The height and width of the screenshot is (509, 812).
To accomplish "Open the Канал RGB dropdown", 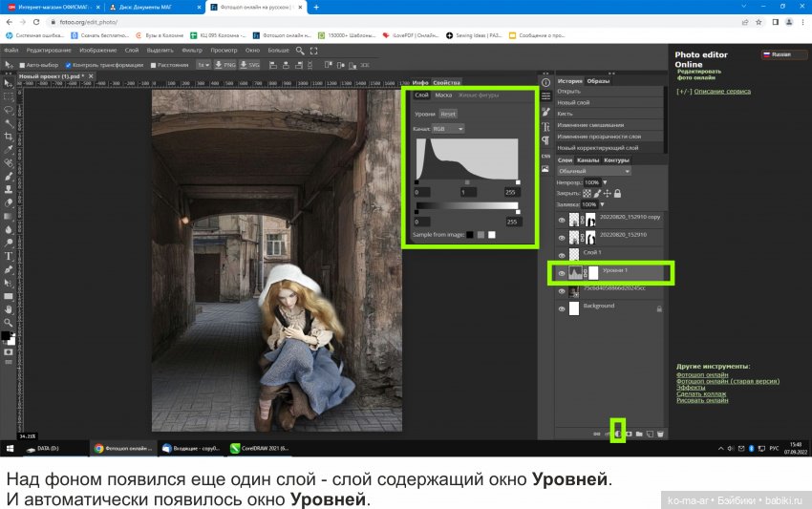I will coord(448,128).
